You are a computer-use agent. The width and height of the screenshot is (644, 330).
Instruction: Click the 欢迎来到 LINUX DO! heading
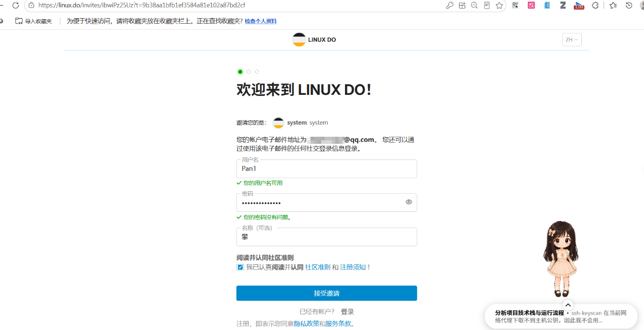[x=304, y=90]
